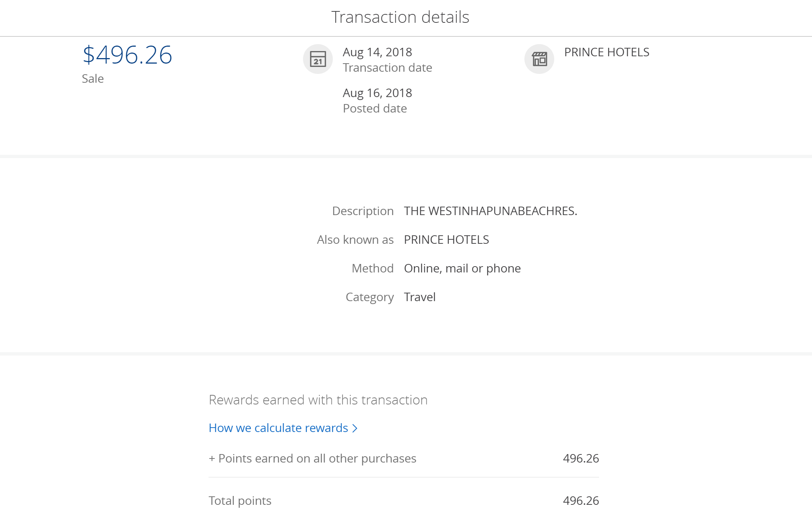
Task: Click the Online, mail or phone method value
Action: (462, 268)
